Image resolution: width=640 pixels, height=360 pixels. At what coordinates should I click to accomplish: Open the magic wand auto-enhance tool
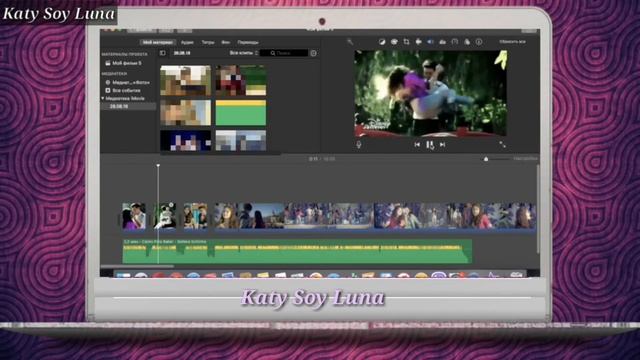coord(350,42)
